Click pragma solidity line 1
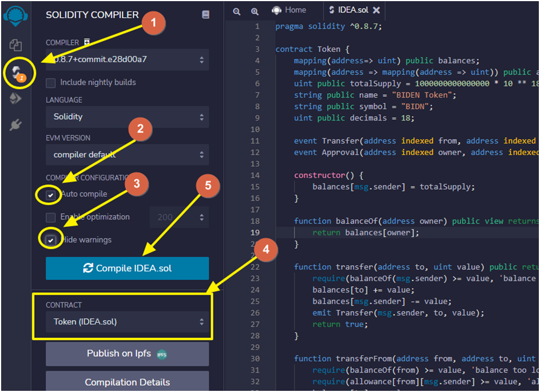Image resolution: width=540 pixels, height=392 pixels. click(328, 26)
